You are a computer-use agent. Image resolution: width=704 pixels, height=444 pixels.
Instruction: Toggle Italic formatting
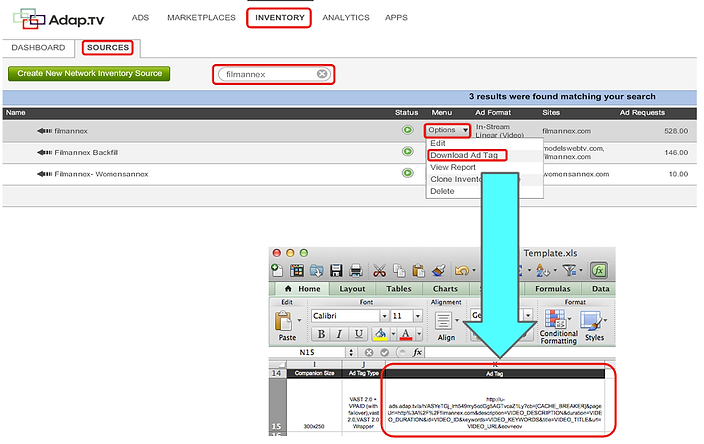coord(339,334)
